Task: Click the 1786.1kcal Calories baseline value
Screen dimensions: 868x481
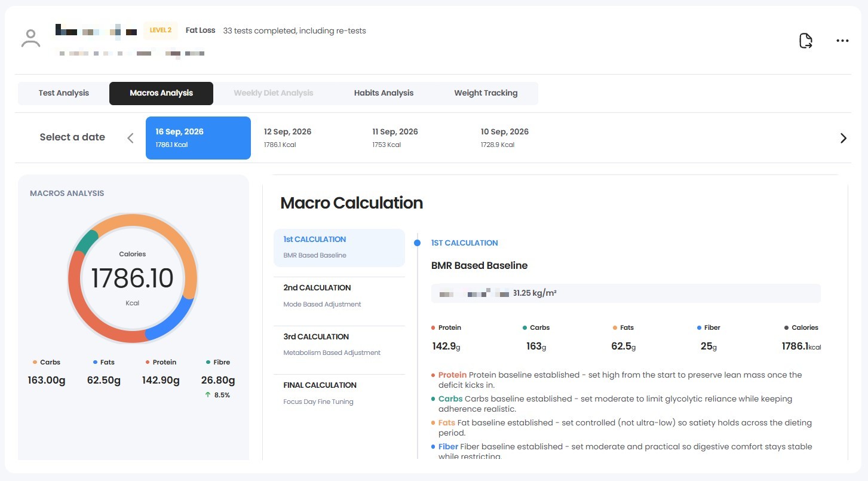Action: (801, 347)
